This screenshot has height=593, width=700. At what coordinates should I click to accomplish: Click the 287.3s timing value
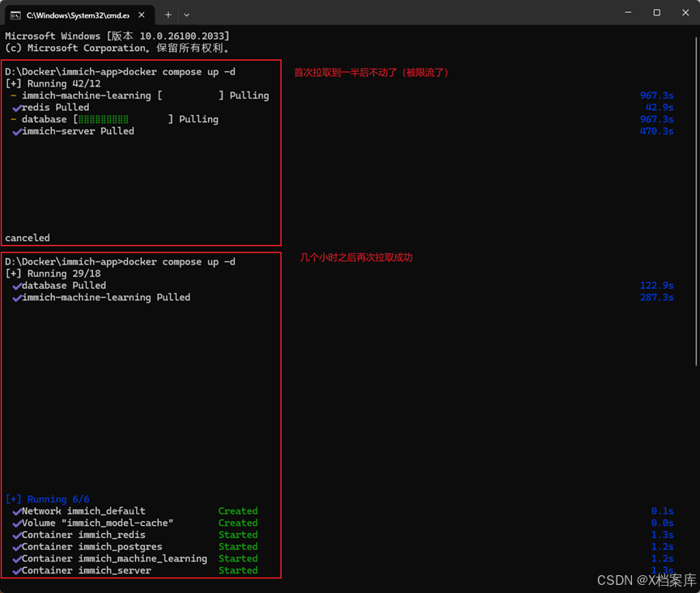656,298
